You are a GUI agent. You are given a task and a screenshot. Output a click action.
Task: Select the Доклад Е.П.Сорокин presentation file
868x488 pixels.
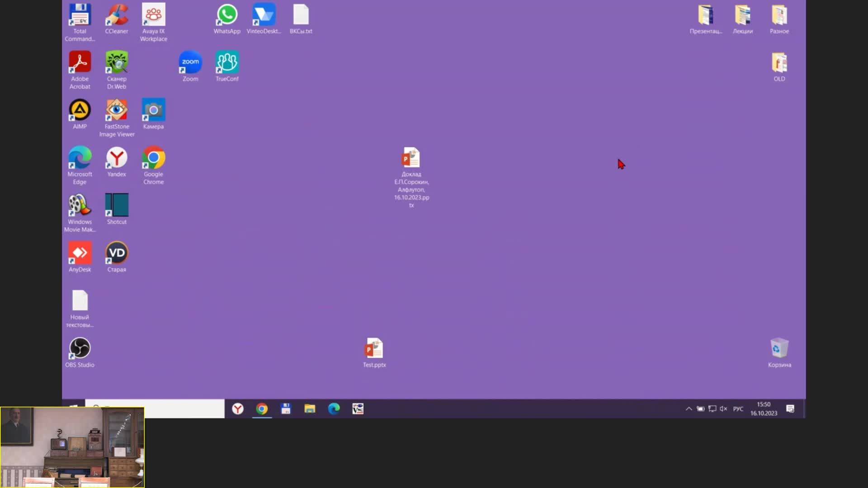411,159
